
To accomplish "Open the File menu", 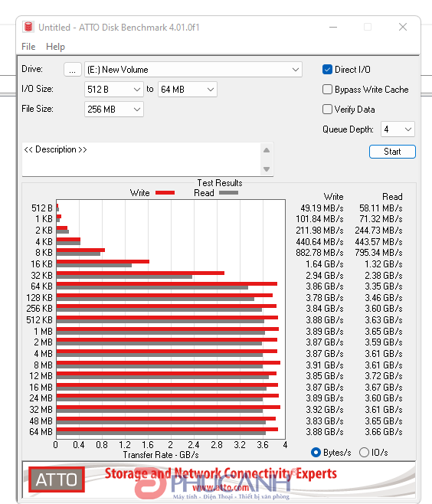I will [x=28, y=47].
